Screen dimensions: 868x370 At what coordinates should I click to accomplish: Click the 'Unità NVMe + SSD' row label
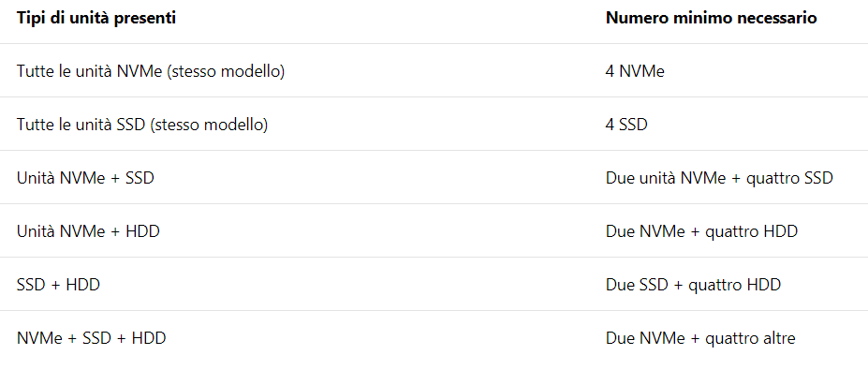click(x=85, y=178)
